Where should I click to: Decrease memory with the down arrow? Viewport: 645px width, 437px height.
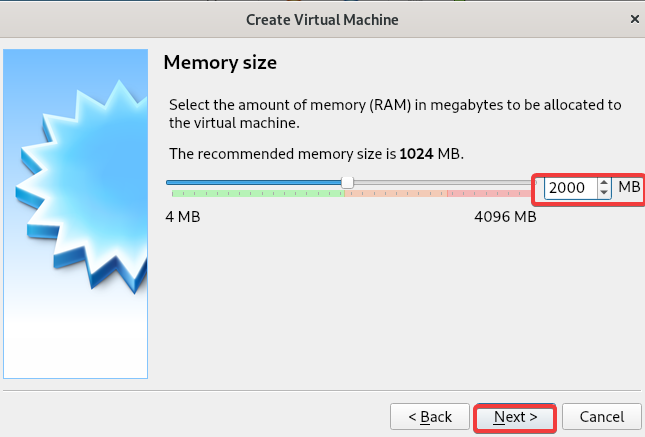(x=603, y=193)
